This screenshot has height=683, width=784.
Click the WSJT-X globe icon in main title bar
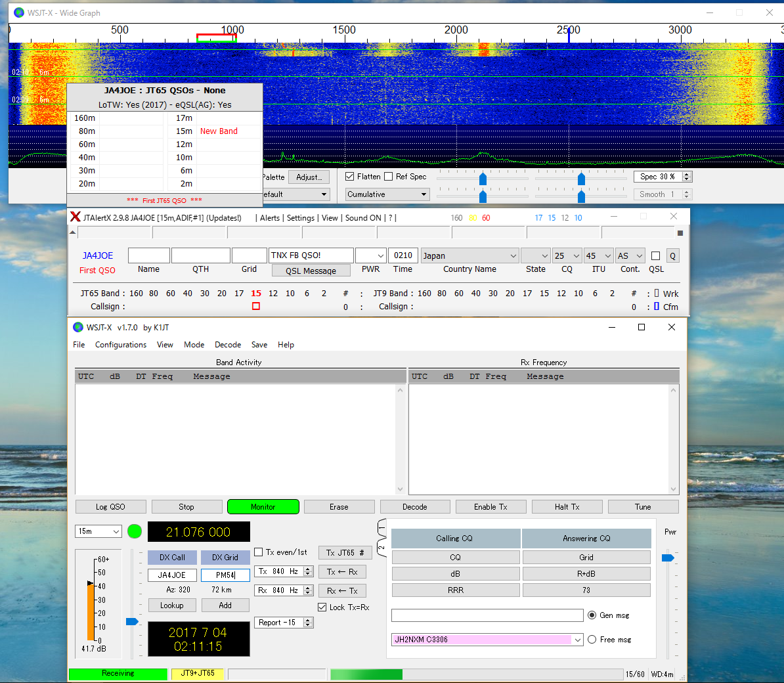[x=78, y=327]
